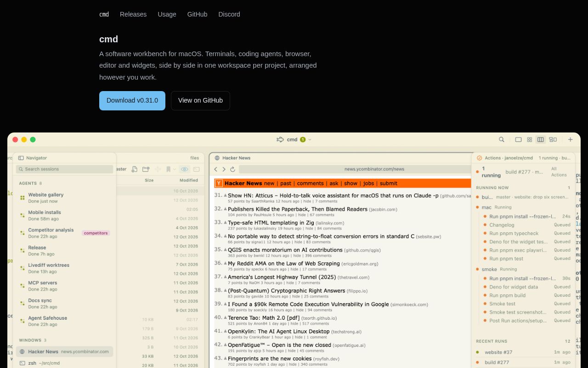Click Download v0.31.0 button

[132, 101]
